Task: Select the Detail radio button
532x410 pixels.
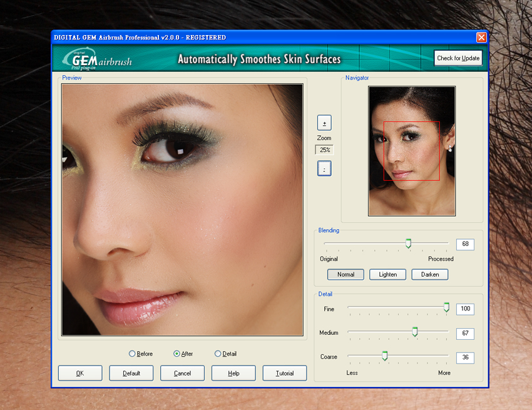Action: click(x=218, y=354)
